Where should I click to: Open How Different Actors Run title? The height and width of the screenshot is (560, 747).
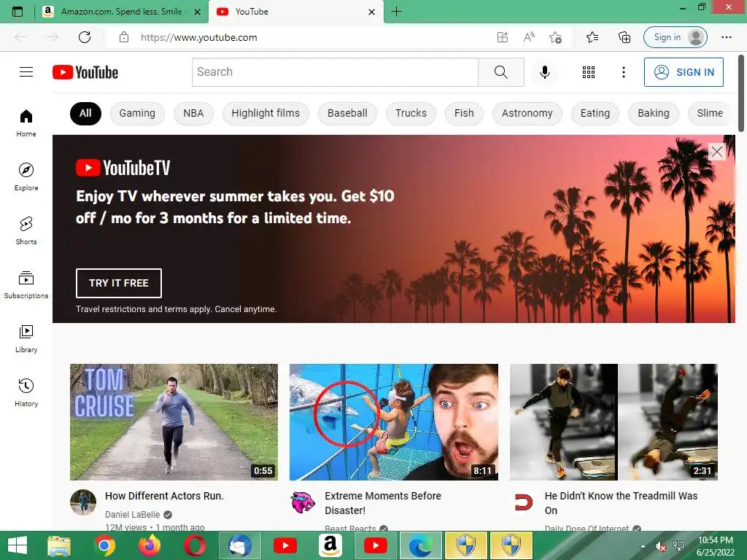(164, 496)
